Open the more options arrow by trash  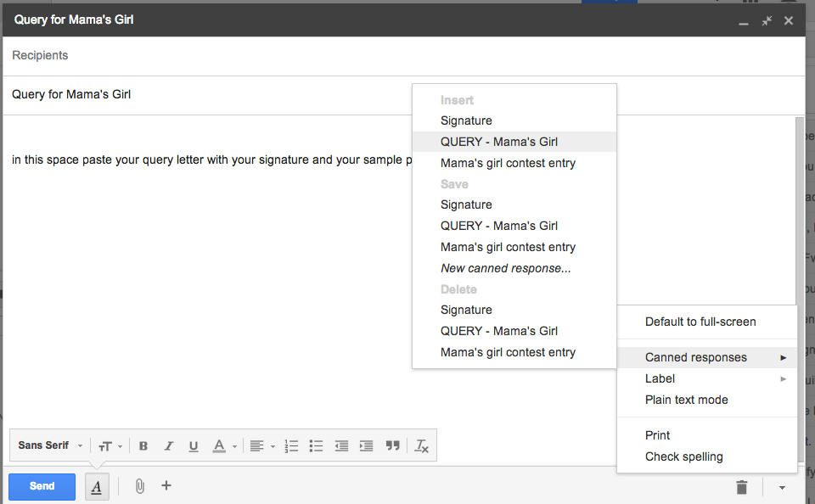tap(782, 487)
